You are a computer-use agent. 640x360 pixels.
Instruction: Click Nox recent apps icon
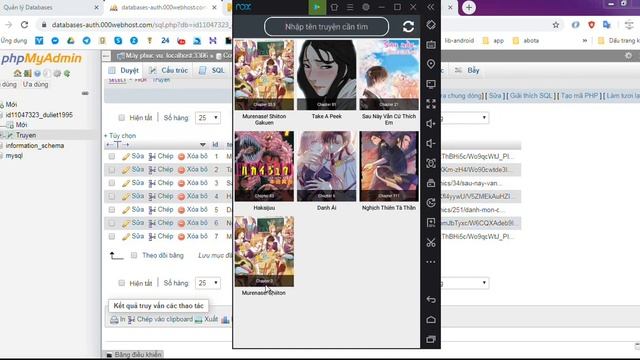pos(431,339)
